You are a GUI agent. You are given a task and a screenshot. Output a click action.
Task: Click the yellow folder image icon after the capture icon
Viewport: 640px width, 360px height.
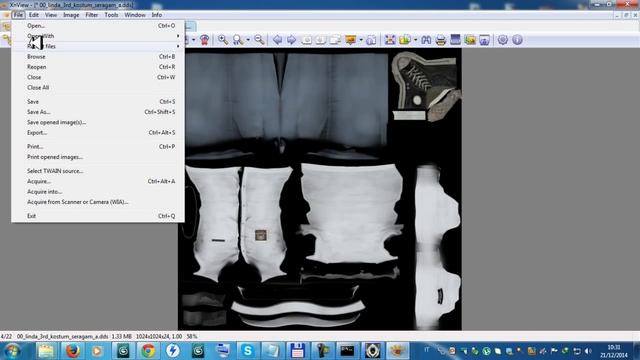click(x=470, y=40)
